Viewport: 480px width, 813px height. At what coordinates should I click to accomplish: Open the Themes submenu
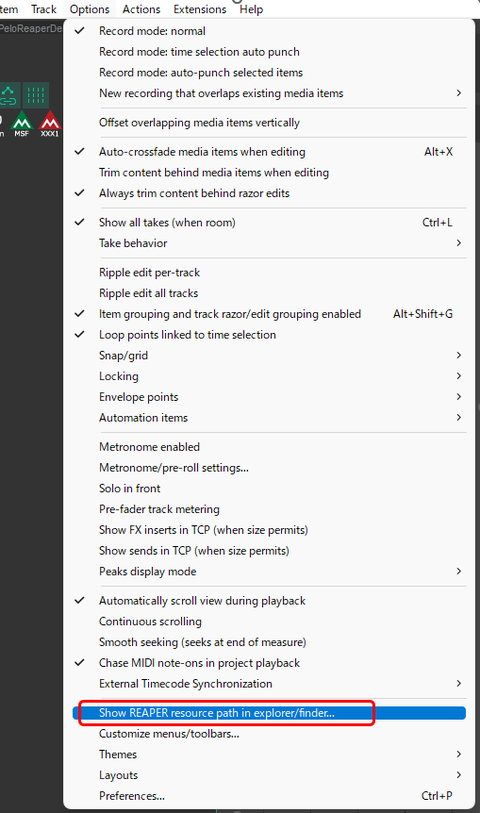pyautogui.click(x=269, y=754)
